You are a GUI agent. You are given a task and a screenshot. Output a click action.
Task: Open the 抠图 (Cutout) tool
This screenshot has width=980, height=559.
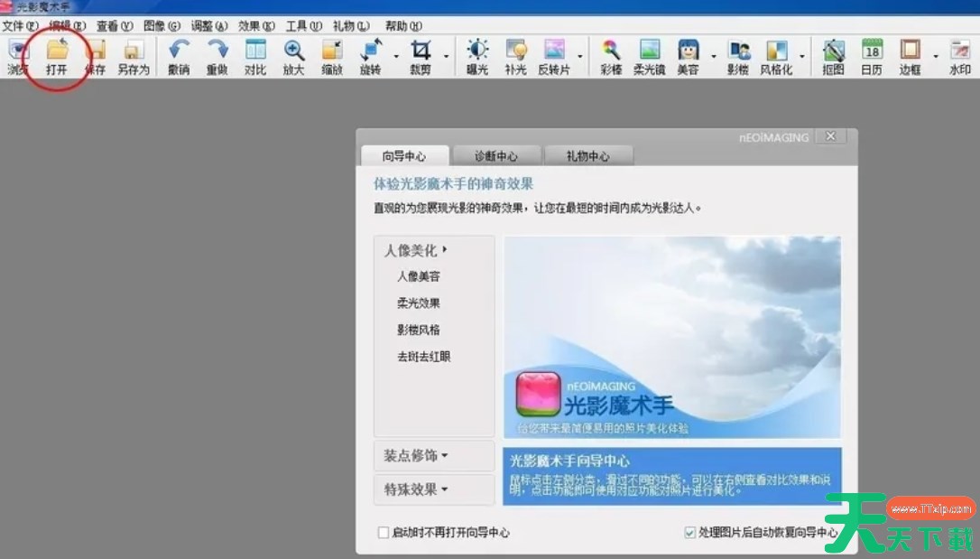click(x=834, y=56)
